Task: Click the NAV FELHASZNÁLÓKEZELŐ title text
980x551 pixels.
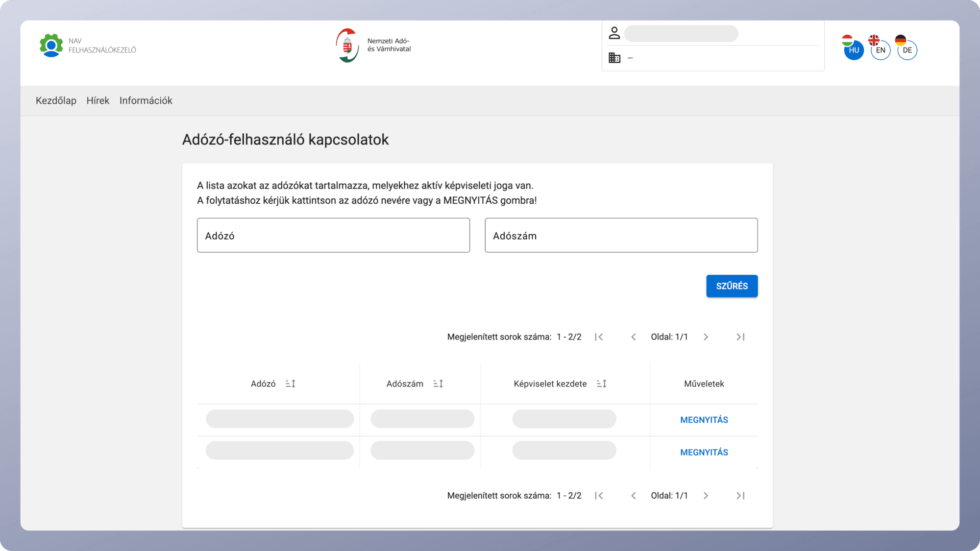Action: tap(102, 46)
